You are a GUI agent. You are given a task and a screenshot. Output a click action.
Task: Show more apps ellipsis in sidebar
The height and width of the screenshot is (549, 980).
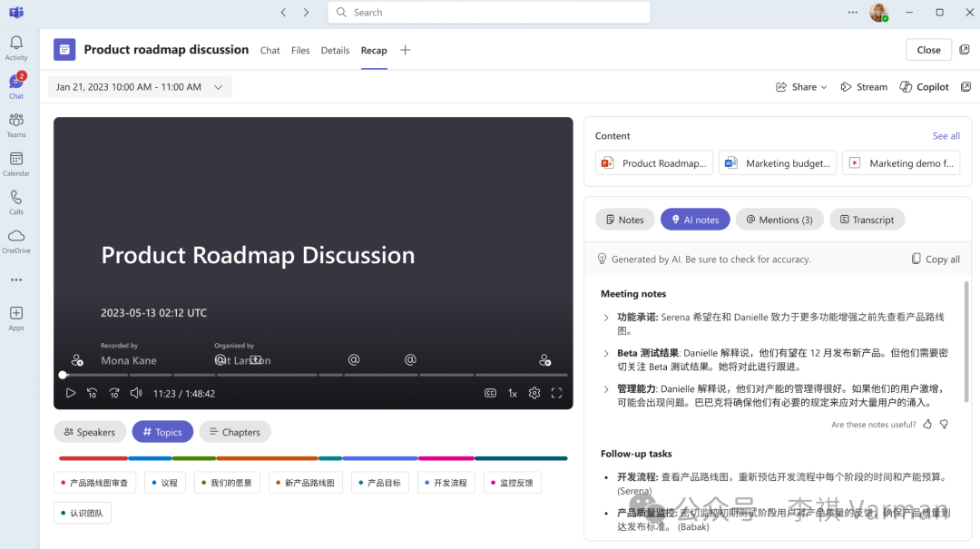[x=16, y=279]
